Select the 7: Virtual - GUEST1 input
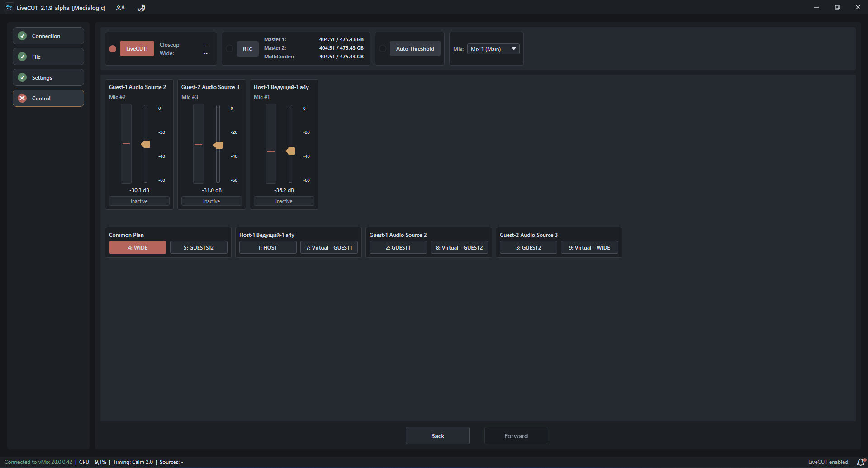This screenshot has width=868, height=468. point(329,247)
